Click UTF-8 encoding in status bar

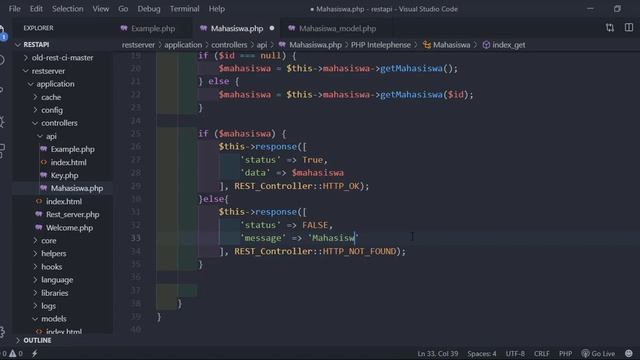tap(515, 354)
